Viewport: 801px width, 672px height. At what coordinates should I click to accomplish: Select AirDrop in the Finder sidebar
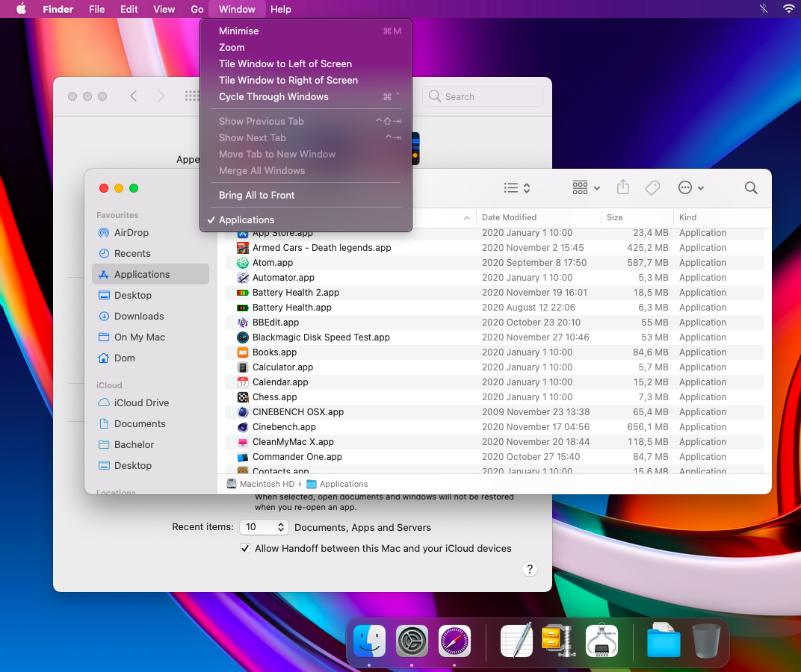[x=132, y=232]
